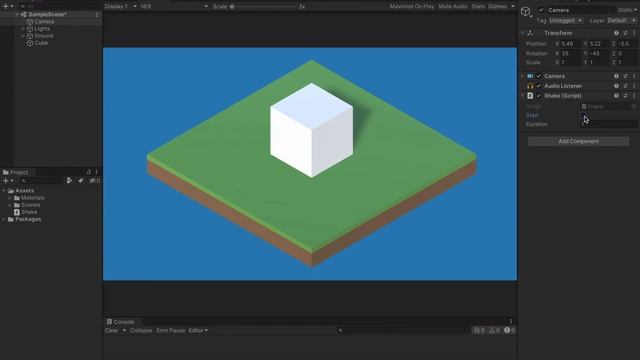Select the Ground object in the Hierarchy
The height and width of the screenshot is (360, 640).
[44, 36]
